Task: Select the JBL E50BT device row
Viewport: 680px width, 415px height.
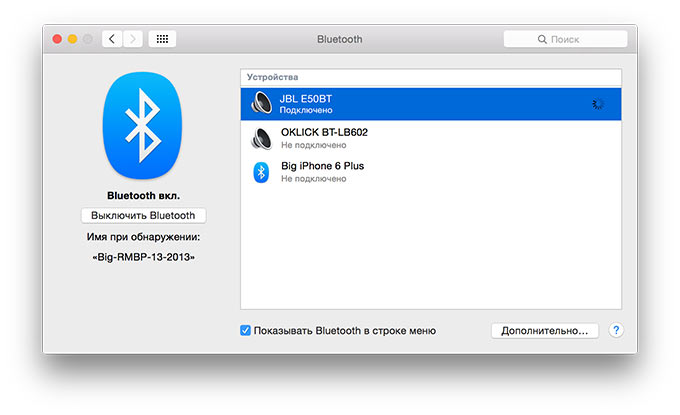Action: pos(431,104)
